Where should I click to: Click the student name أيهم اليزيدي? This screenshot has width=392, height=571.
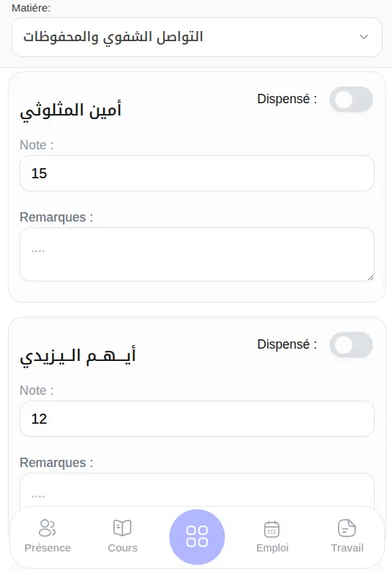pyautogui.click(x=78, y=356)
